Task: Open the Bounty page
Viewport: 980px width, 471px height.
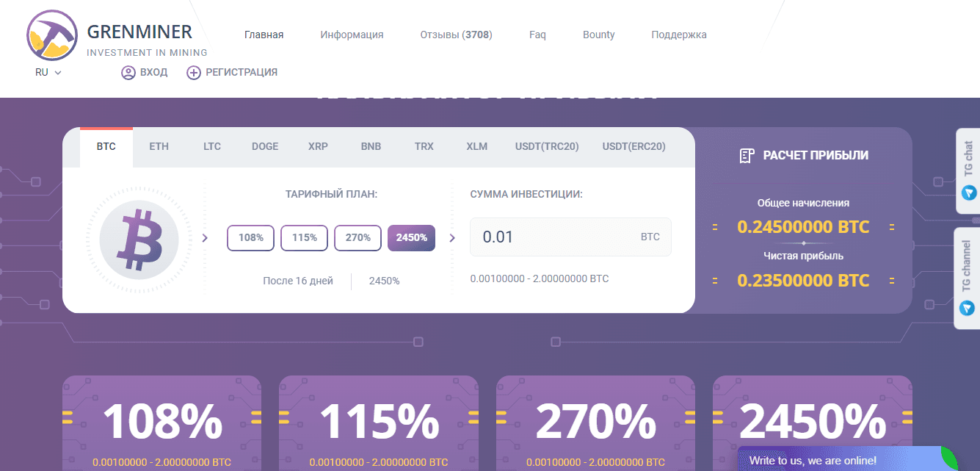Action: [x=598, y=34]
